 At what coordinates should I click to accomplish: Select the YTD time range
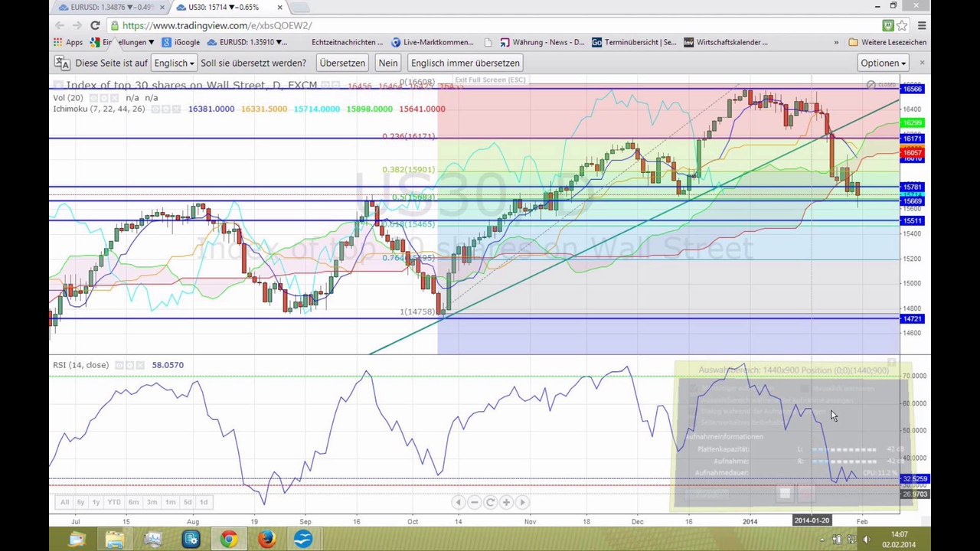[x=114, y=502]
